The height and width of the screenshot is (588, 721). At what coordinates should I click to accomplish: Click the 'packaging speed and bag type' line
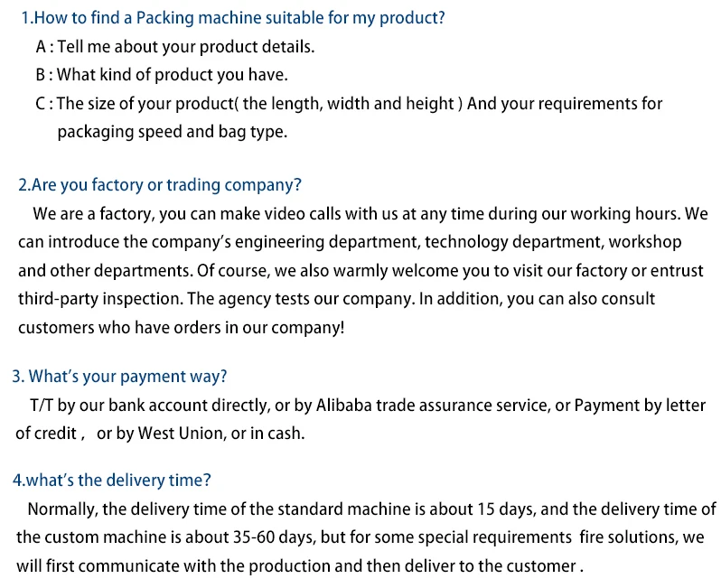[172, 132]
